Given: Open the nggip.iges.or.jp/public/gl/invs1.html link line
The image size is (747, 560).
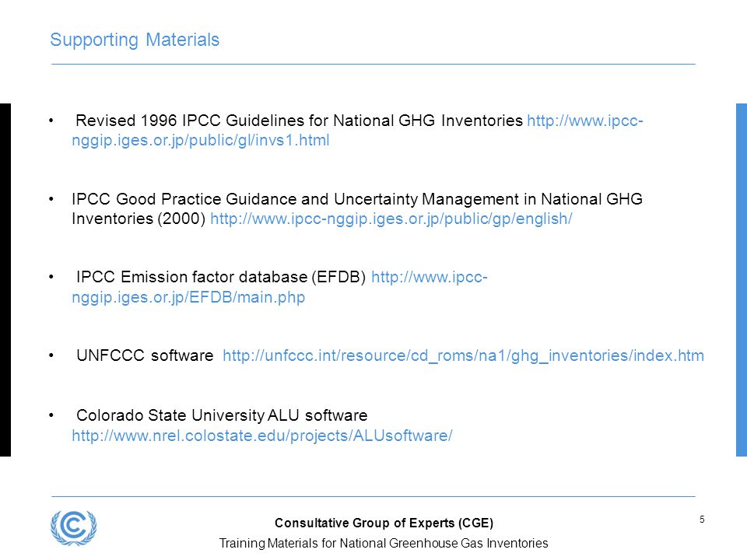Looking at the screenshot, I should 201,141.
